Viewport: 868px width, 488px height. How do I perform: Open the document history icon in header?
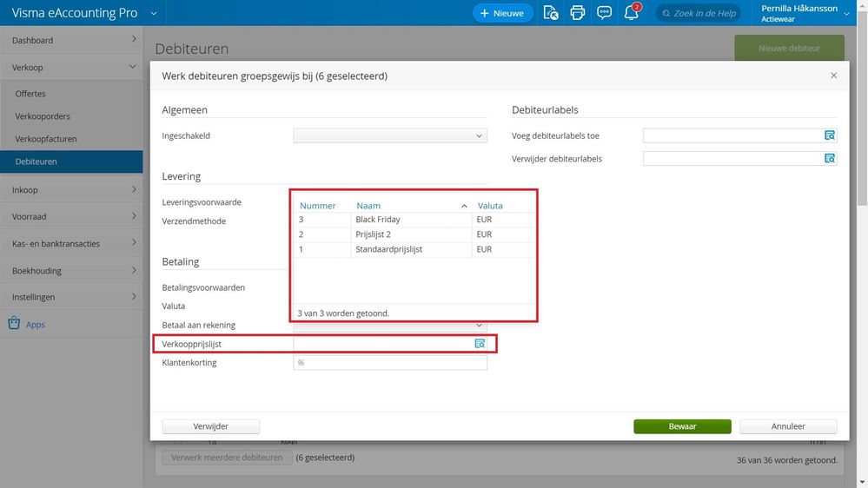click(x=550, y=13)
